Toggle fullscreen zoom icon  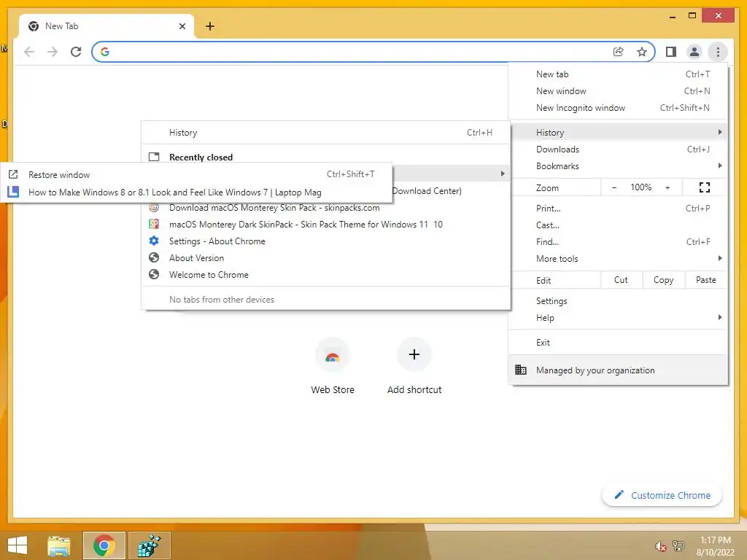click(x=705, y=187)
